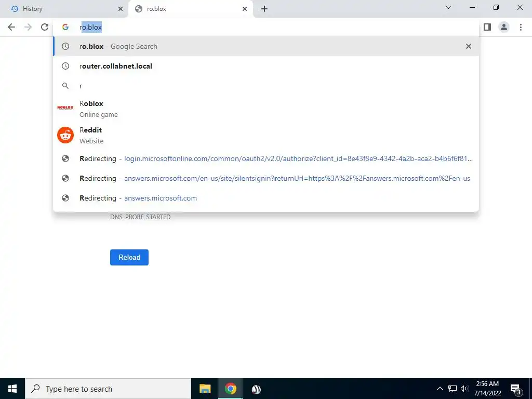The width and height of the screenshot is (532, 399).
Task: Click globe icon of silentsignin suggestion
Action: click(x=65, y=178)
